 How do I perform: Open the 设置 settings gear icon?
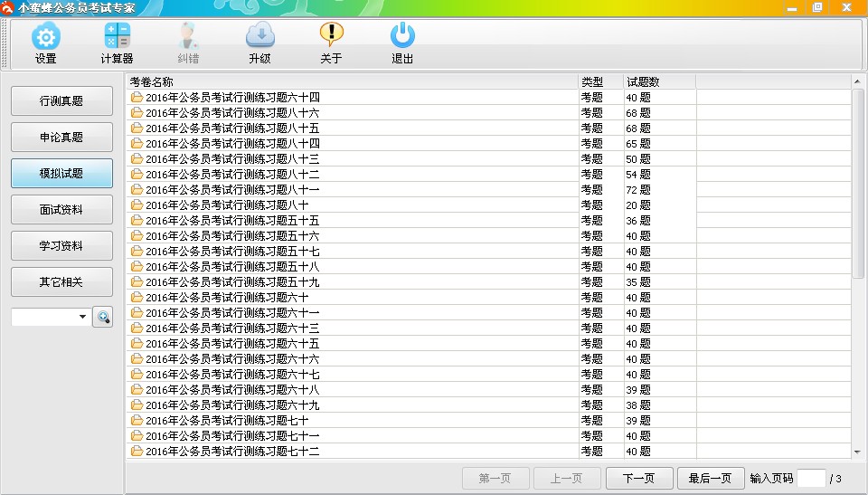point(46,36)
